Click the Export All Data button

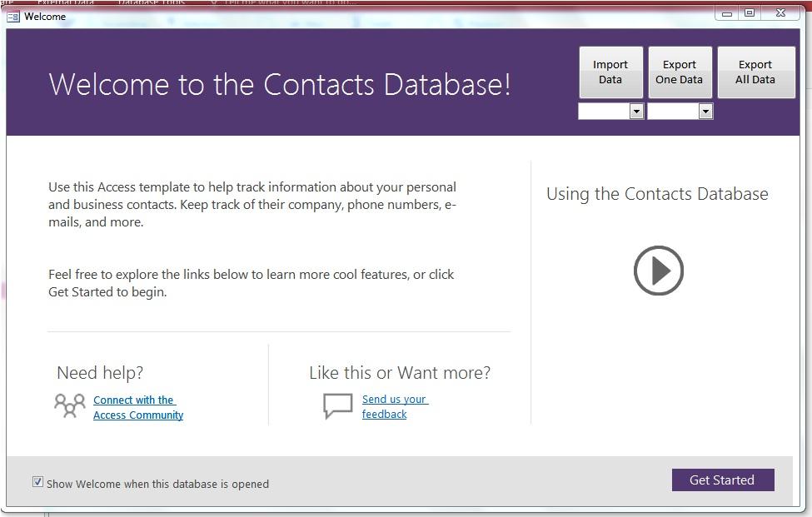pyautogui.click(x=755, y=72)
